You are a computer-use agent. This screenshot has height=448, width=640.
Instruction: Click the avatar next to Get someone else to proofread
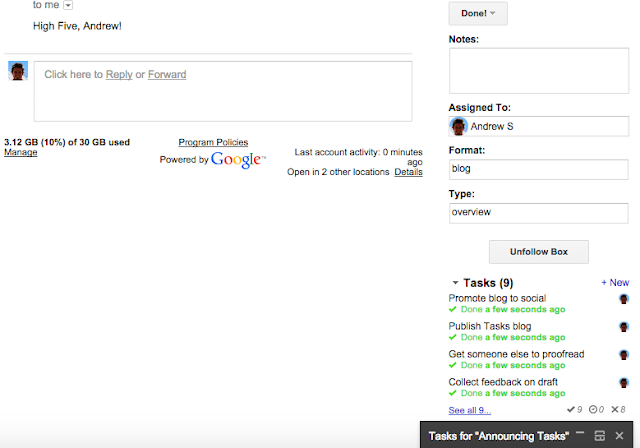[x=624, y=354]
